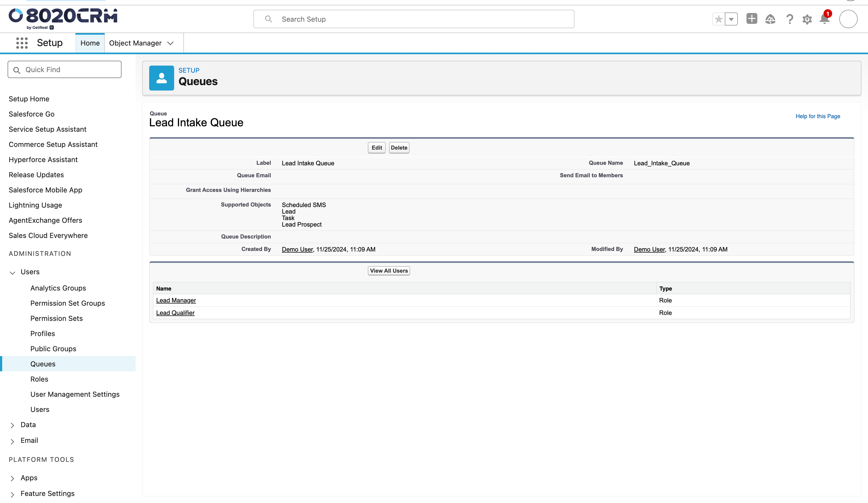The height and width of the screenshot is (503, 868).
Task: Open Public Groups
Action: tap(53, 348)
